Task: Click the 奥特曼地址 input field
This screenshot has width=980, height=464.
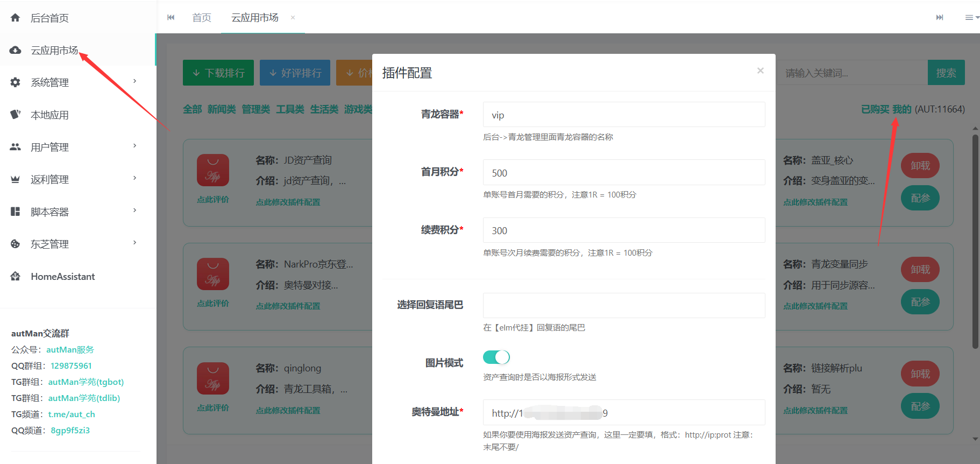Action: click(624, 412)
